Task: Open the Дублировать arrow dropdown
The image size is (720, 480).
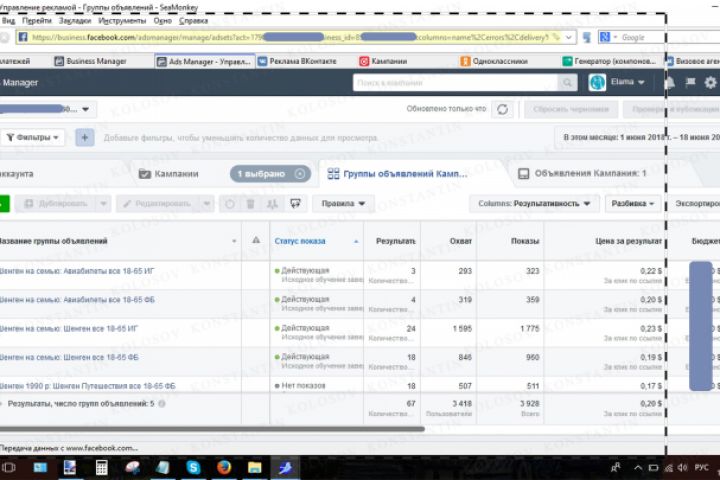Action: coord(103,203)
